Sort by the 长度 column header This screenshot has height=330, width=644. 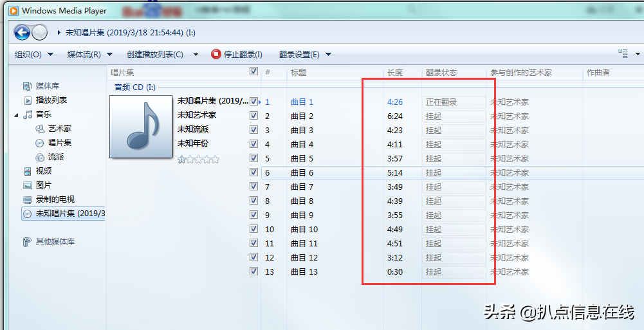point(394,73)
